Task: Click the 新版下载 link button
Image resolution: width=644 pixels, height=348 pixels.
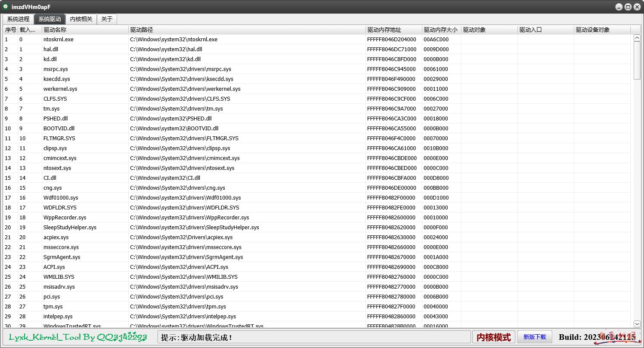Action: pyautogui.click(x=535, y=337)
